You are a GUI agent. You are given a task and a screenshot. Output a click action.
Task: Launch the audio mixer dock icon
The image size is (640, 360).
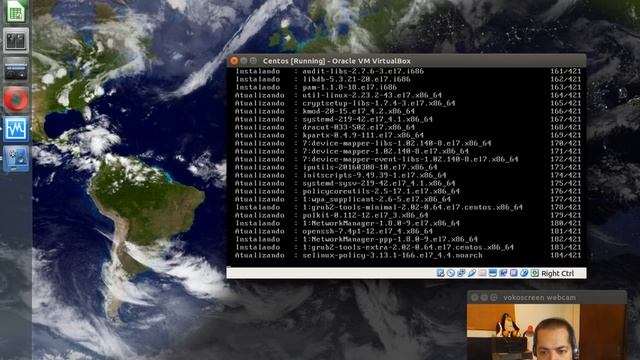tap(16, 41)
